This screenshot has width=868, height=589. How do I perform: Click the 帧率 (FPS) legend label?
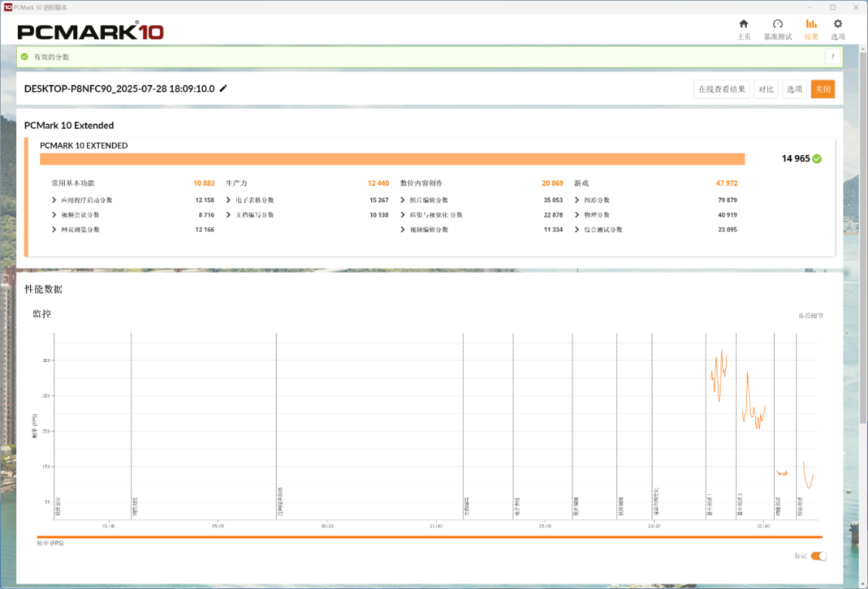coord(50,543)
